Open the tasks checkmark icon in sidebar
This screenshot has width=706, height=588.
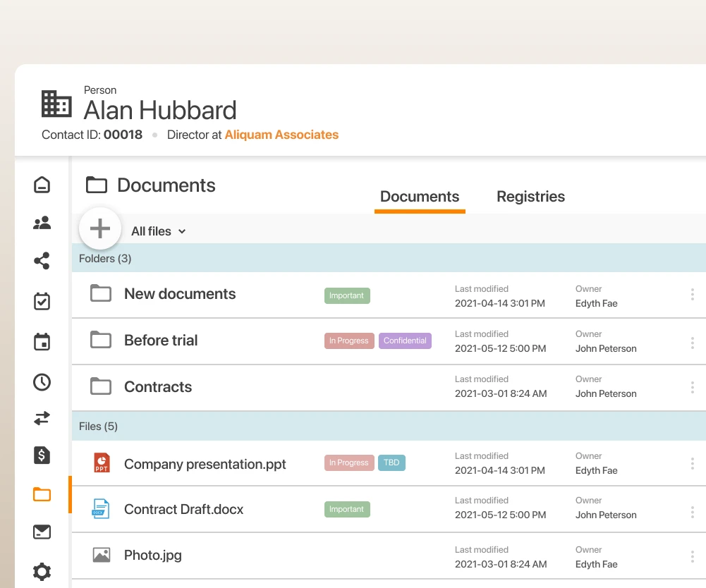[x=42, y=301]
